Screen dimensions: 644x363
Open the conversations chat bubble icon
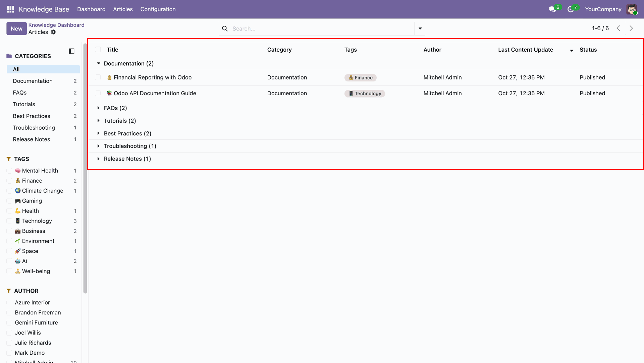pos(552,9)
